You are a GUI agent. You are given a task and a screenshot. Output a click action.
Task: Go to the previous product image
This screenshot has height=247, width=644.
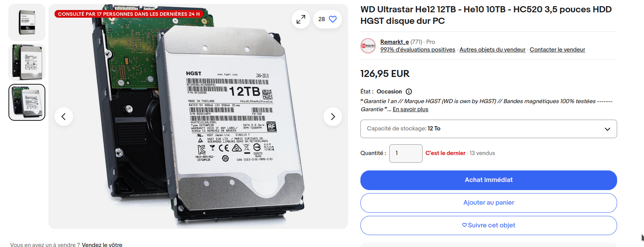tap(64, 117)
